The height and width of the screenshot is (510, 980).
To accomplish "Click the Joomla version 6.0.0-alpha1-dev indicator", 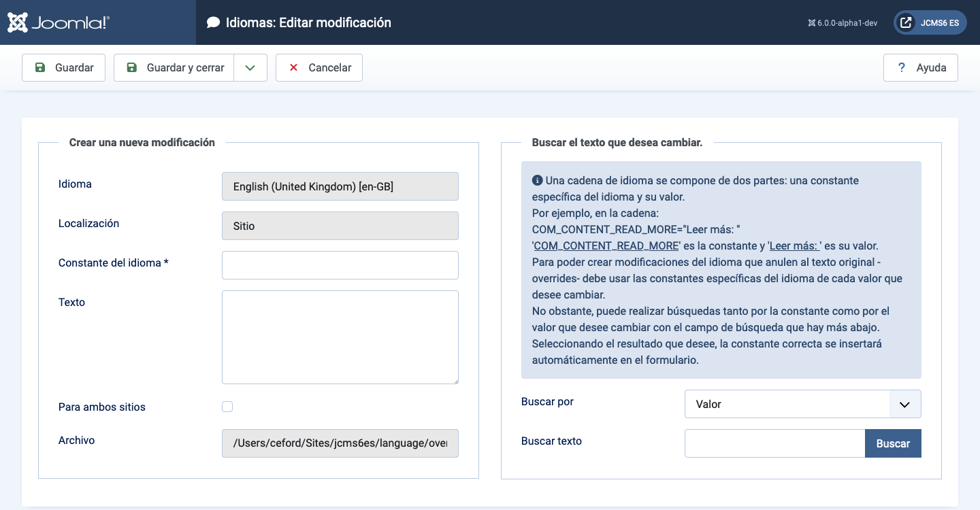I will coord(843,22).
